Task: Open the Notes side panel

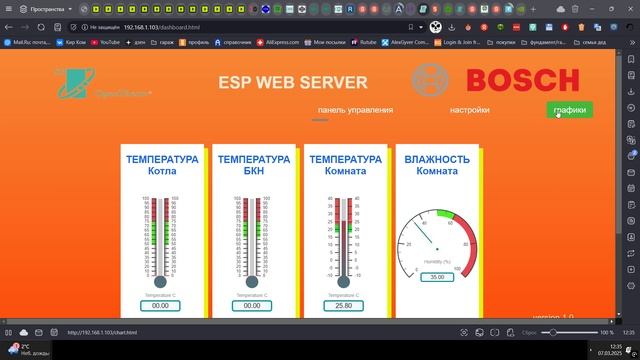Action: (x=631, y=124)
